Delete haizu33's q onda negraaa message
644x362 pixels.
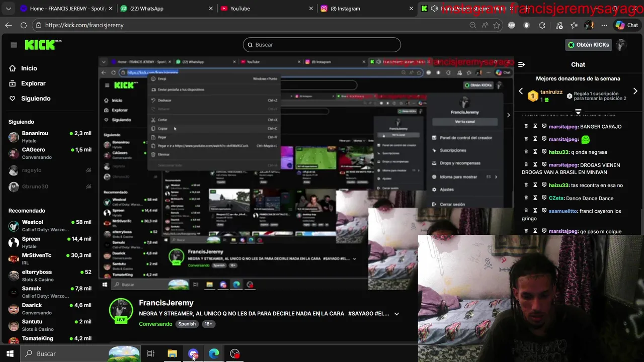(x=526, y=152)
